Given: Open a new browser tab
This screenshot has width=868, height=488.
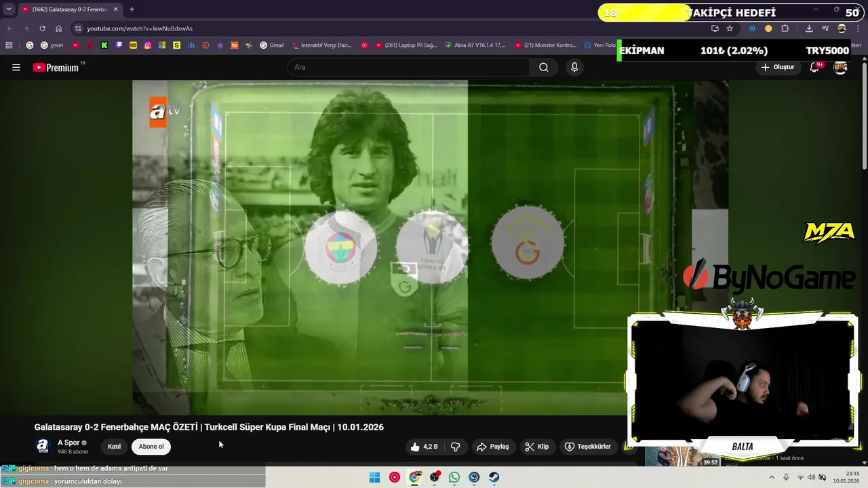Looking at the screenshot, I should click(132, 9).
